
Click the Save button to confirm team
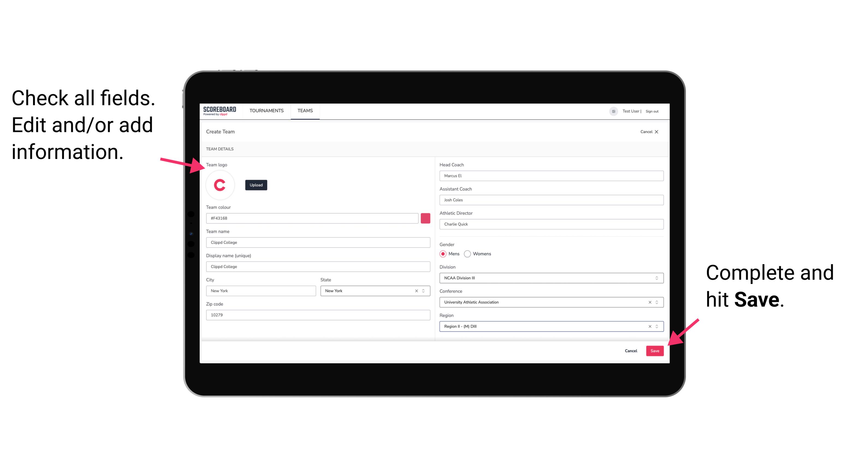655,350
